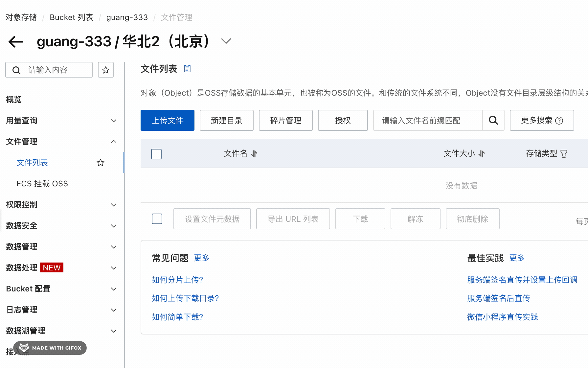Open the bucket region dropdown chevron
The width and height of the screenshot is (588, 368).
point(226,41)
